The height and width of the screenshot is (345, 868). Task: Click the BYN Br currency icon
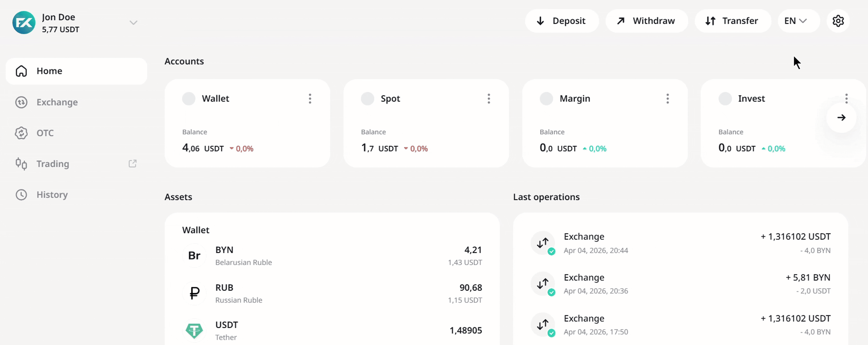(x=194, y=256)
